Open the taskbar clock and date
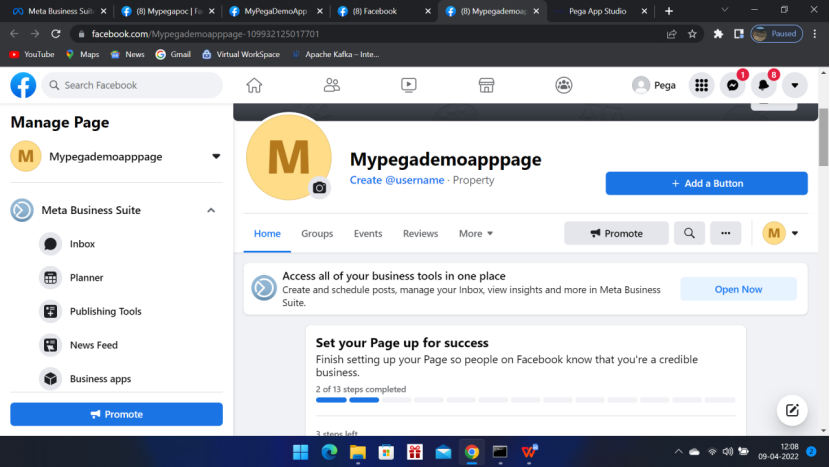 [778, 452]
